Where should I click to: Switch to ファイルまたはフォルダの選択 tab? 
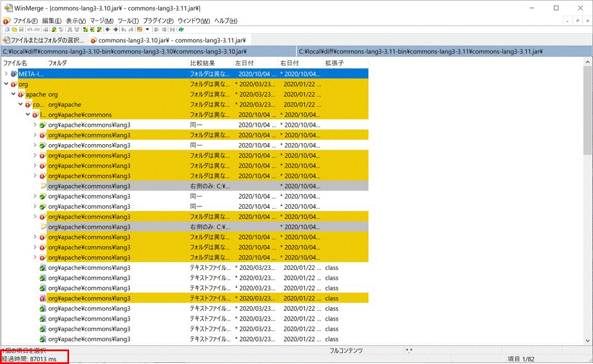click(x=44, y=40)
